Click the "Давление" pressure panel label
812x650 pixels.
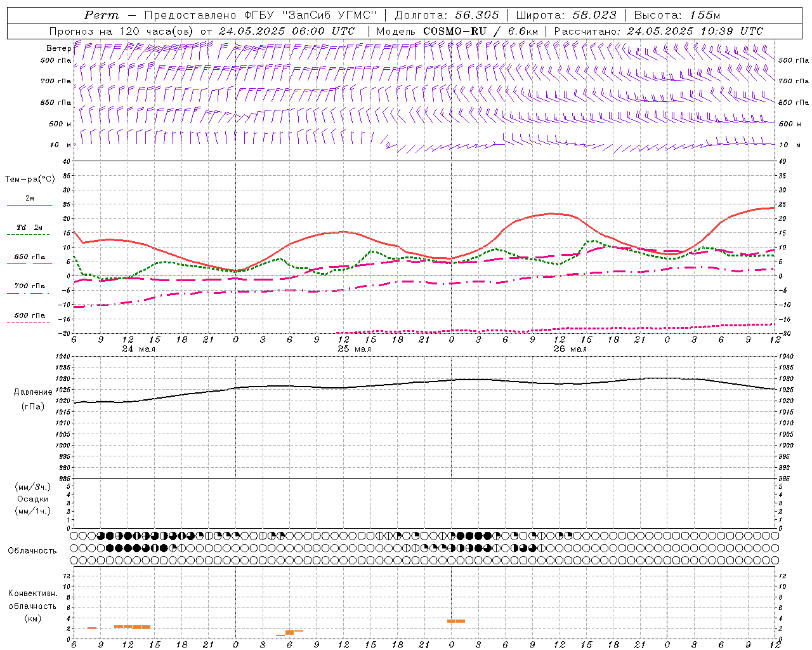33,392
